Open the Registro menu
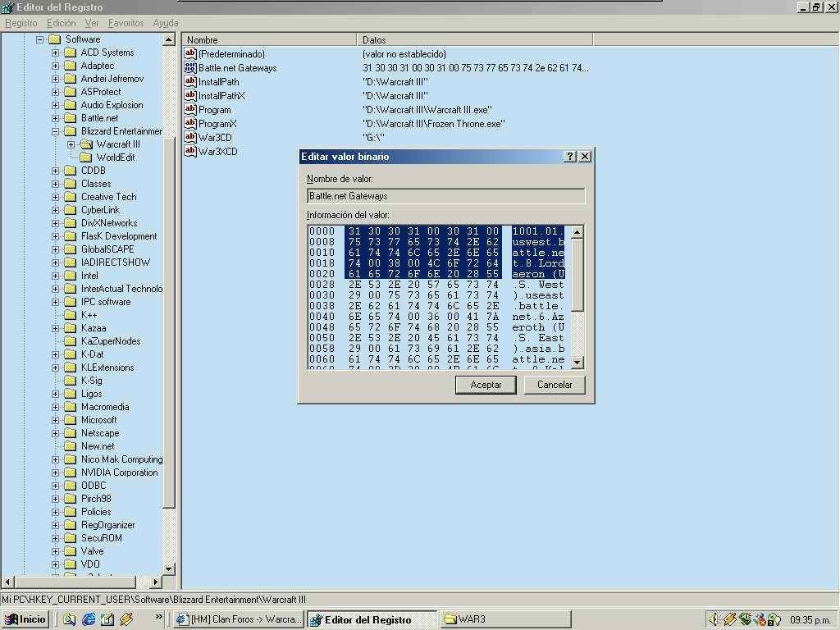The width and height of the screenshot is (840, 630). click(x=21, y=23)
